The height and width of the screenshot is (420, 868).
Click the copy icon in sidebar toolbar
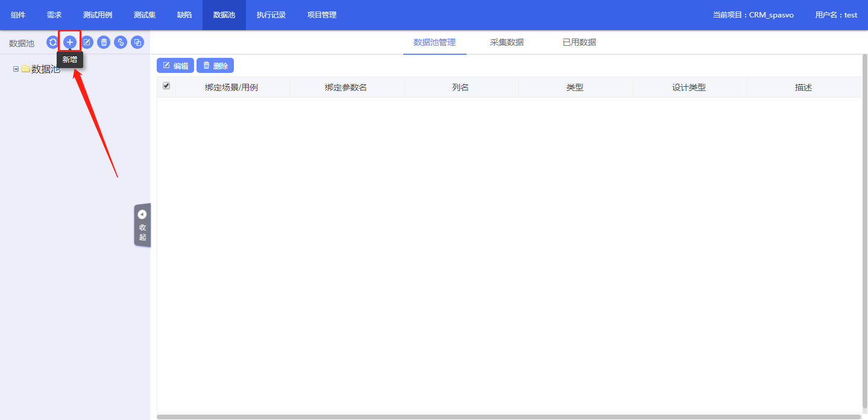point(137,42)
